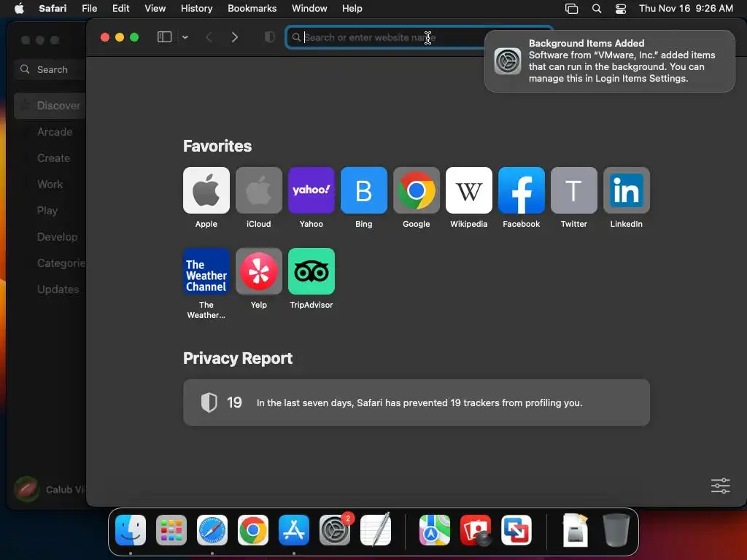
Task: Launch Google Chrome from the Dock
Action: (253, 530)
